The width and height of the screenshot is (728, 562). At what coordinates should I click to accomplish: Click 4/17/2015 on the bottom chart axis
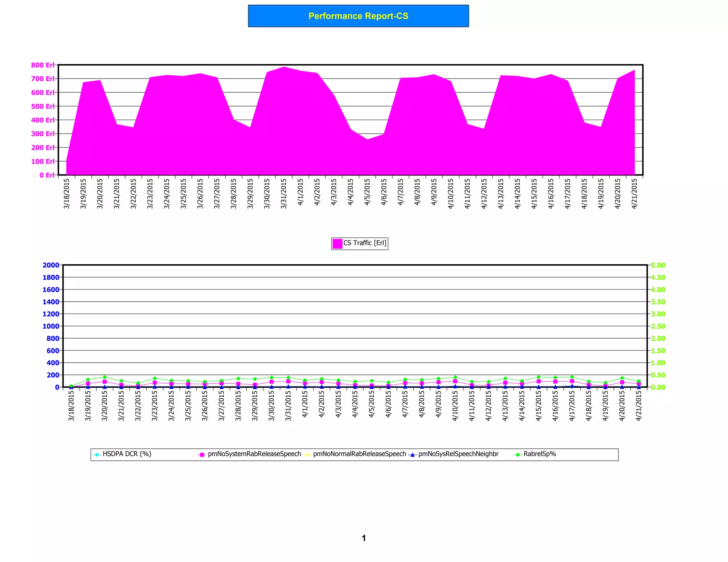tap(572, 406)
